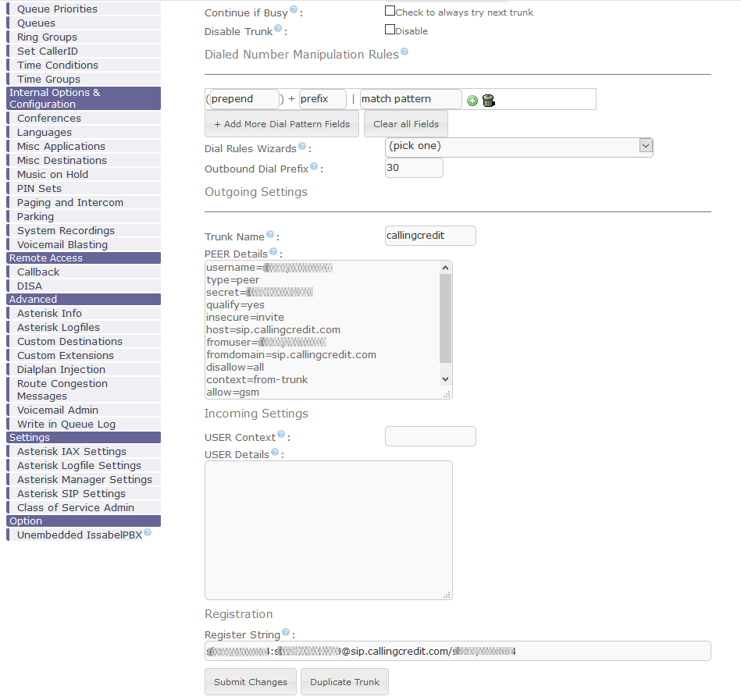Click help icon beside Dial Rules Wizards
The image size is (741, 700).
pyautogui.click(x=301, y=147)
